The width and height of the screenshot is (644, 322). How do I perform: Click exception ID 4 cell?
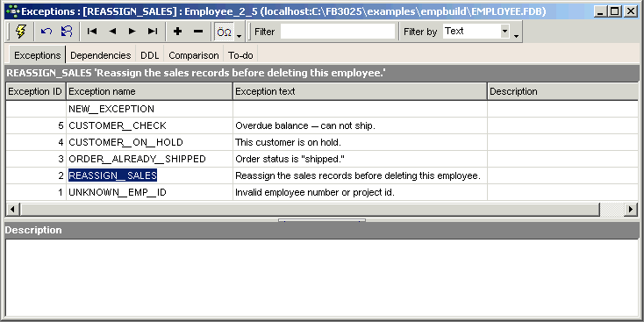[36, 142]
